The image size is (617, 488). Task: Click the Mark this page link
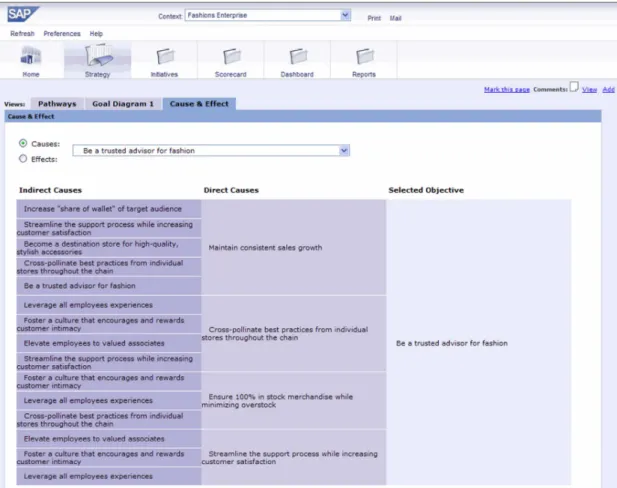coord(506,90)
